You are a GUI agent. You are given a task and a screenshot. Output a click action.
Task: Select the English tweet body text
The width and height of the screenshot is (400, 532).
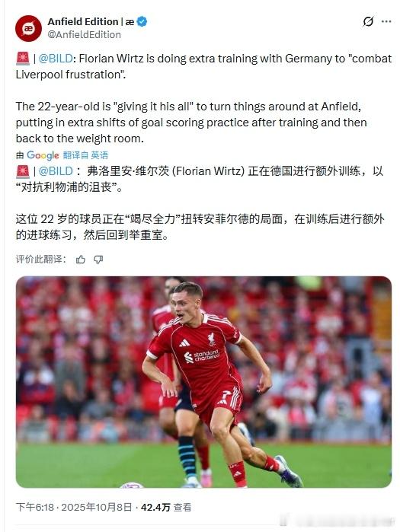point(203,98)
